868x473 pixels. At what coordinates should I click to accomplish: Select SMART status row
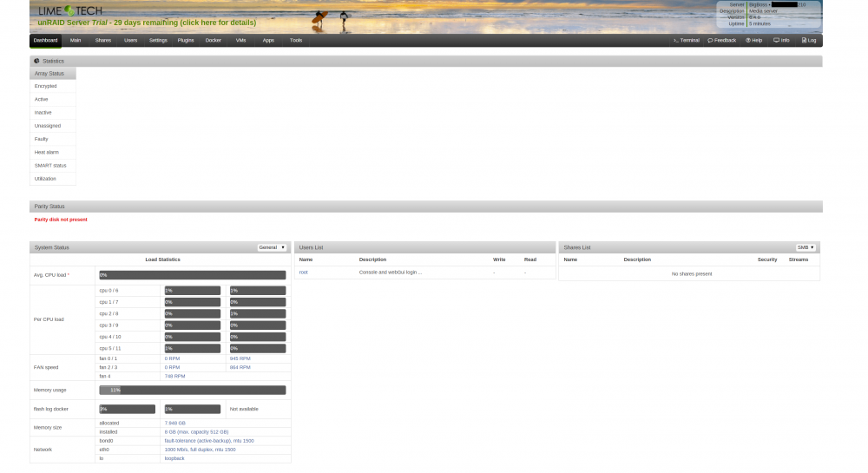click(x=53, y=166)
